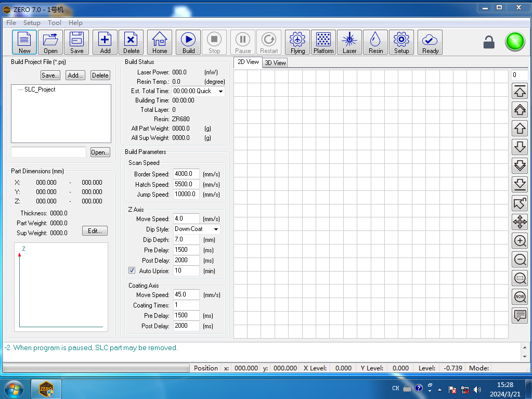Click the double down arrow layer icon
The width and height of the screenshot is (532, 399).
(520, 166)
